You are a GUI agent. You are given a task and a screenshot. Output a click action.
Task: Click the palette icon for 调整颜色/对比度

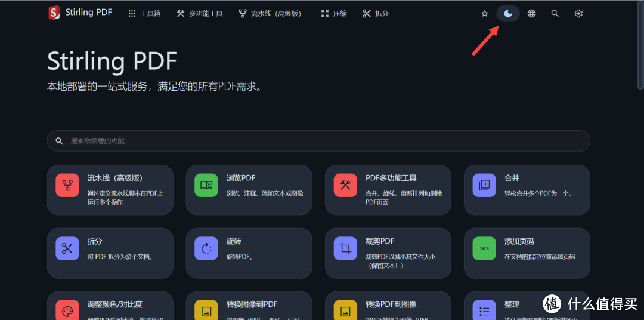point(67,310)
